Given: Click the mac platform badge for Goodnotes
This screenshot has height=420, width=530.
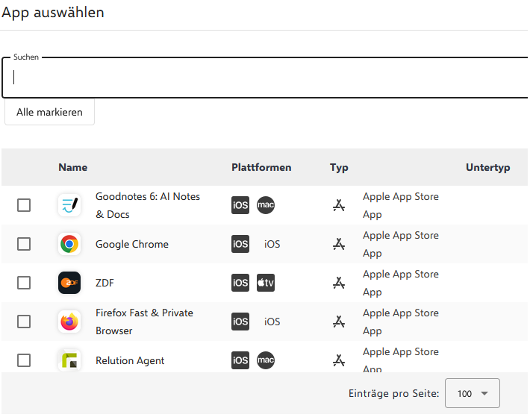Looking at the screenshot, I should 266,205.
